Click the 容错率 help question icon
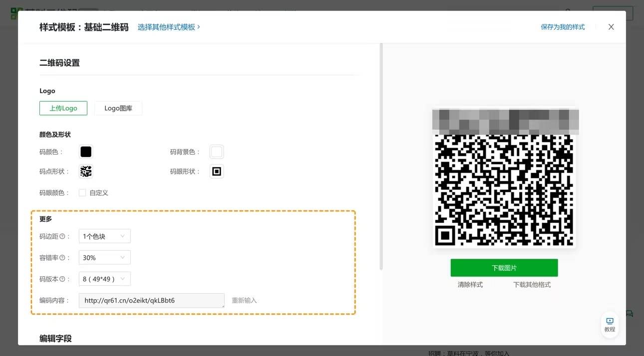This screenshot has width=644, height=356. tap(62, 258)
